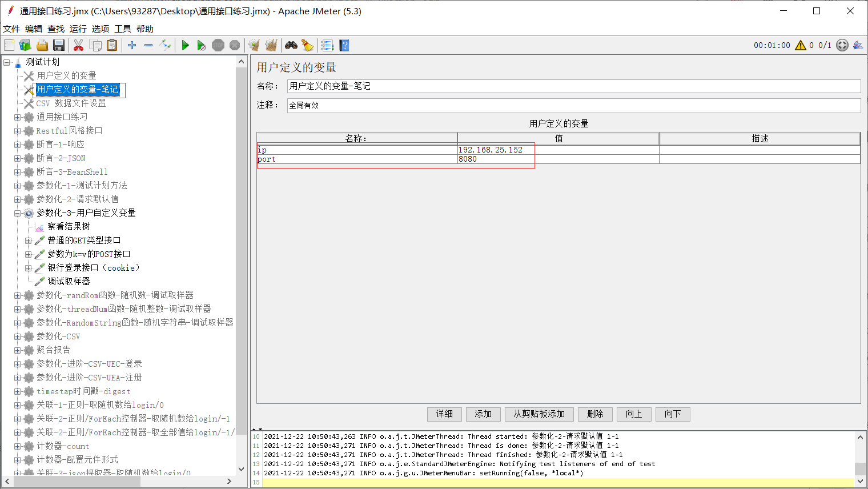Click tree panel horizontal scrollbar right arrow

point(230,482)
